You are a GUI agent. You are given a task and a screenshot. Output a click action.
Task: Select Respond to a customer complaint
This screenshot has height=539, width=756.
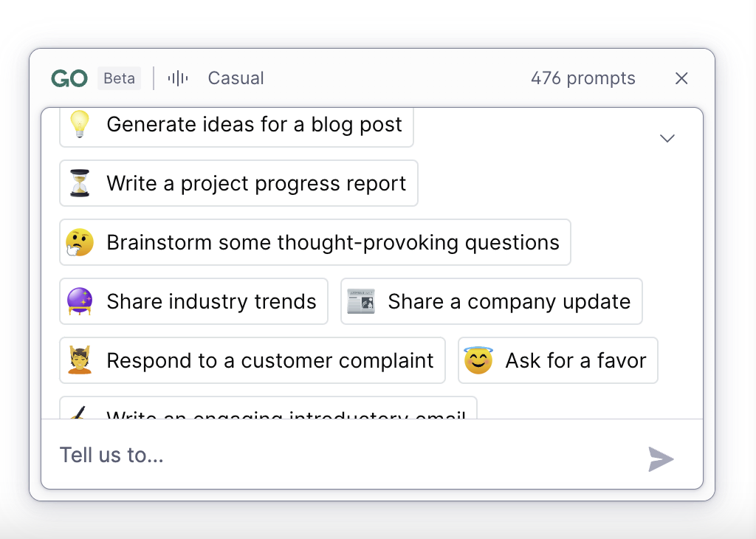coord(252,360)
